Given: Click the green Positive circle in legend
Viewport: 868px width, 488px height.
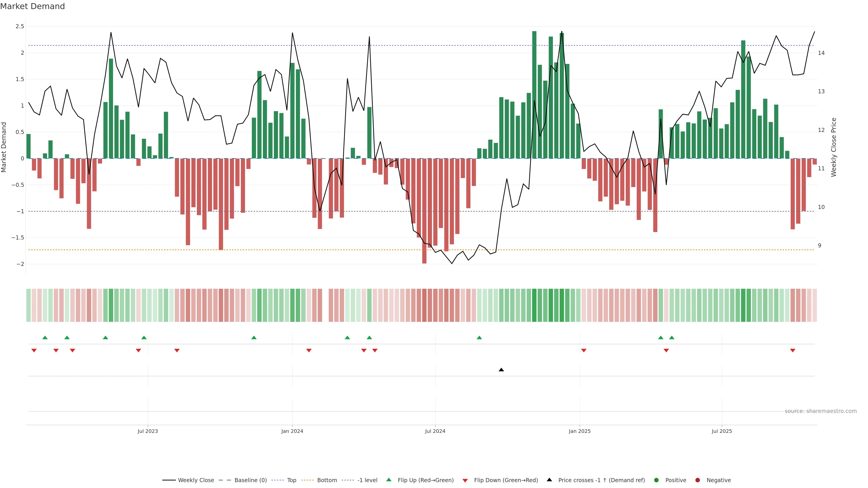Looking at the screenshot, I should click(x=656, y=480).
